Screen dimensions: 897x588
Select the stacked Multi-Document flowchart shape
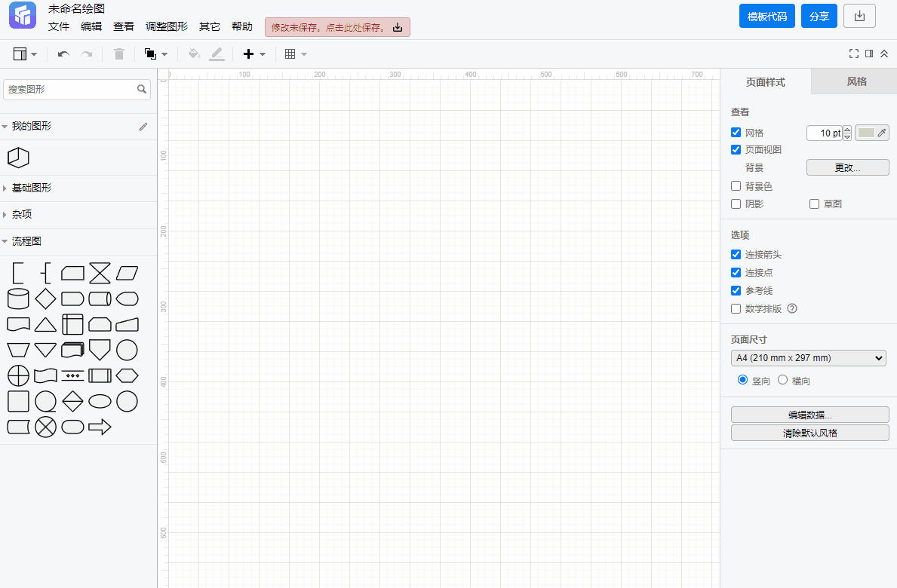coord(72,351)
